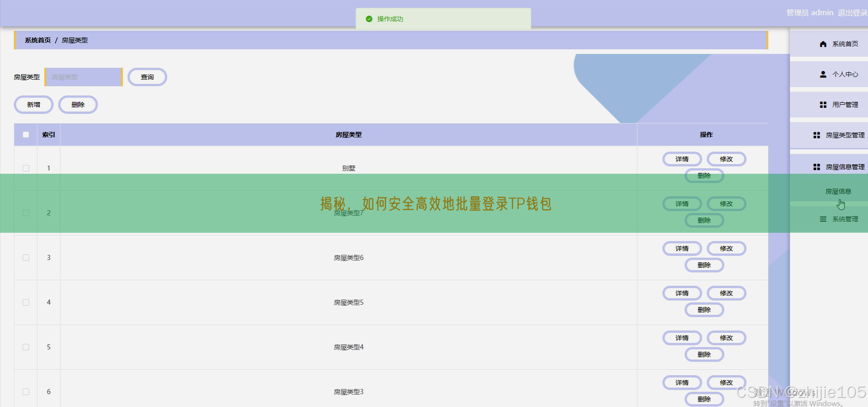
Task: Check the checkbox for row 4 房屋类型5
Action: [26, 302]
